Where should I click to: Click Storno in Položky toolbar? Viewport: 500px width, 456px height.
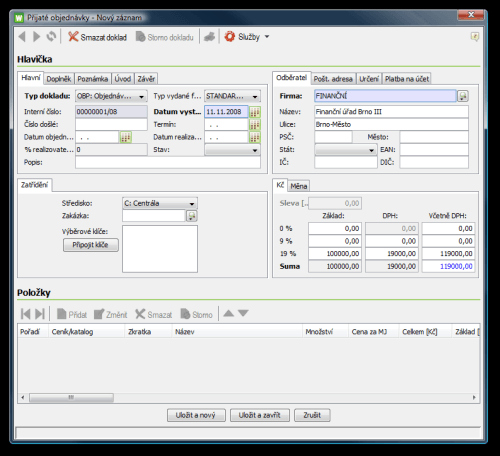point(196,314)
